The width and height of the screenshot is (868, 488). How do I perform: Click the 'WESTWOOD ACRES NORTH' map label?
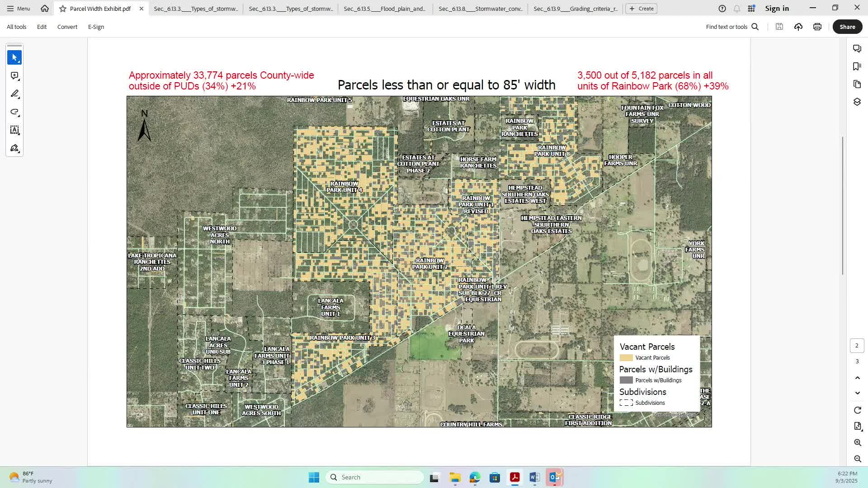tap(220, 235)
